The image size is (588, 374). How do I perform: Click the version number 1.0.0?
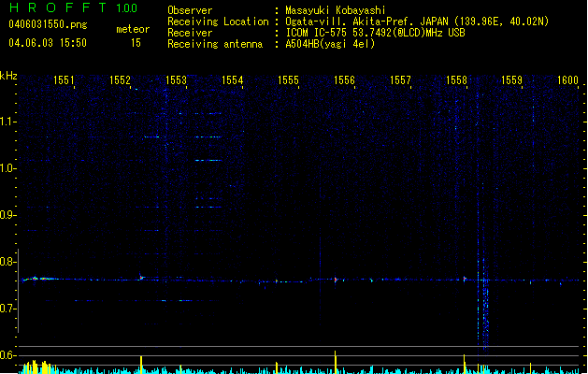[x=127, y=8]
